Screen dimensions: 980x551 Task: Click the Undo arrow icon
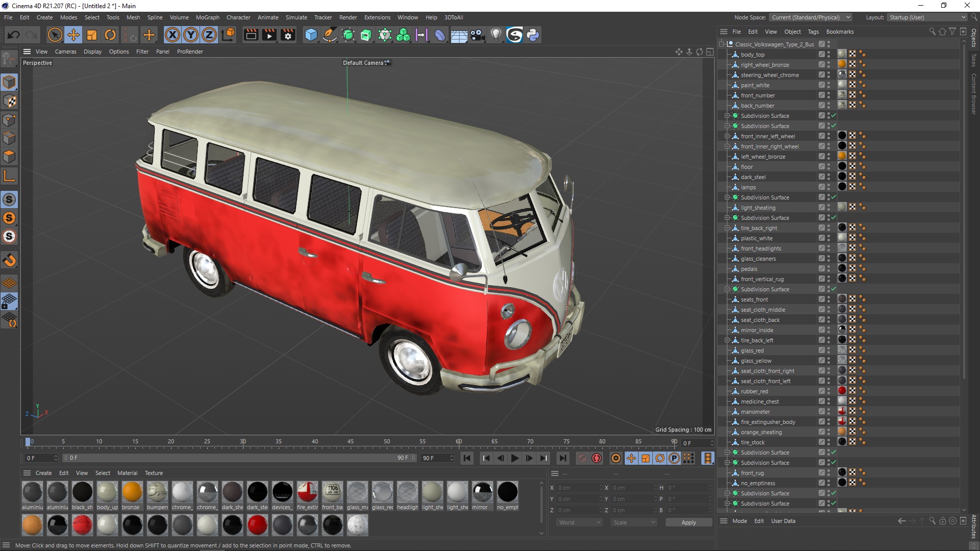point(14,35)
